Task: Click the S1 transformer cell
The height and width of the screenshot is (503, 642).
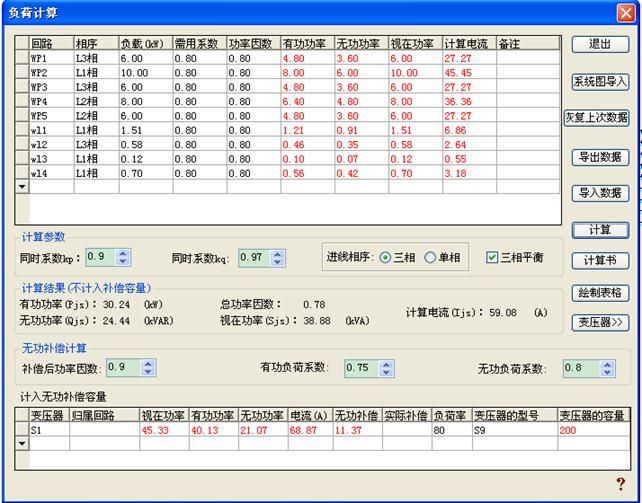Action: coord(49,430)
